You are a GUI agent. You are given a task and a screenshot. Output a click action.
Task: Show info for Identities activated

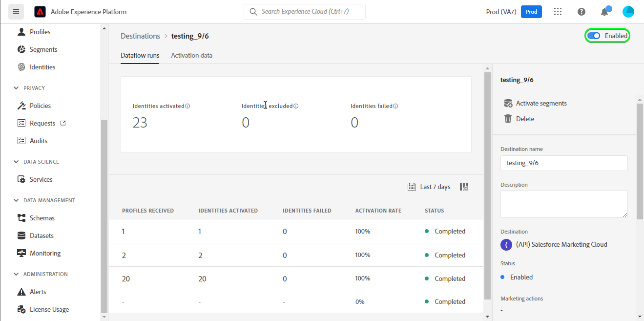point(187,106)
